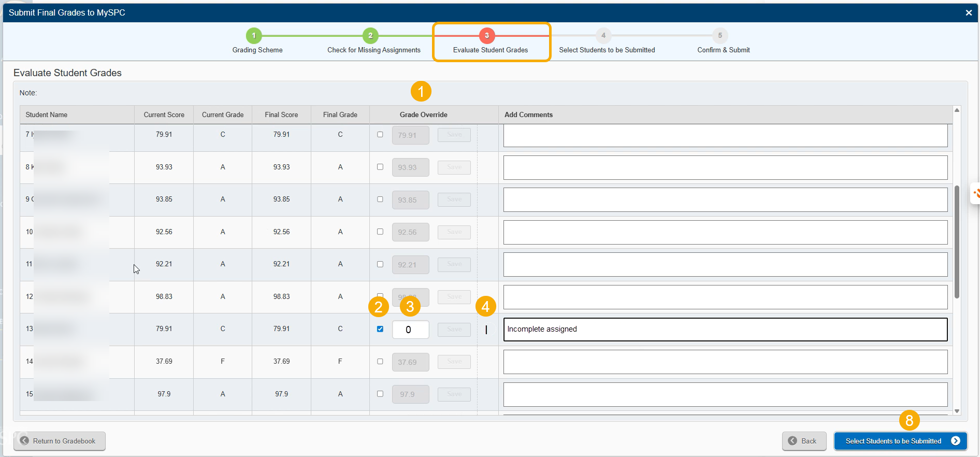Go to Select Students to be Submitted step
980x457 pixels.
[607, 50]
